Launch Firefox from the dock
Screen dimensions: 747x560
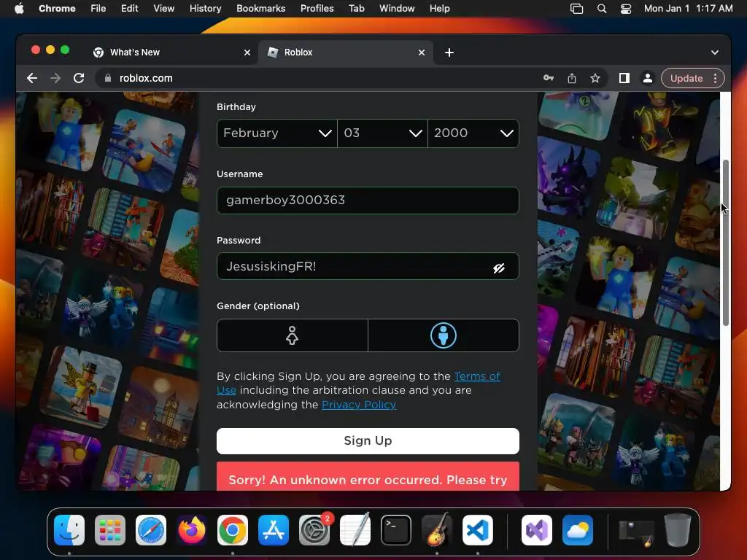click(x=192, y=530)
